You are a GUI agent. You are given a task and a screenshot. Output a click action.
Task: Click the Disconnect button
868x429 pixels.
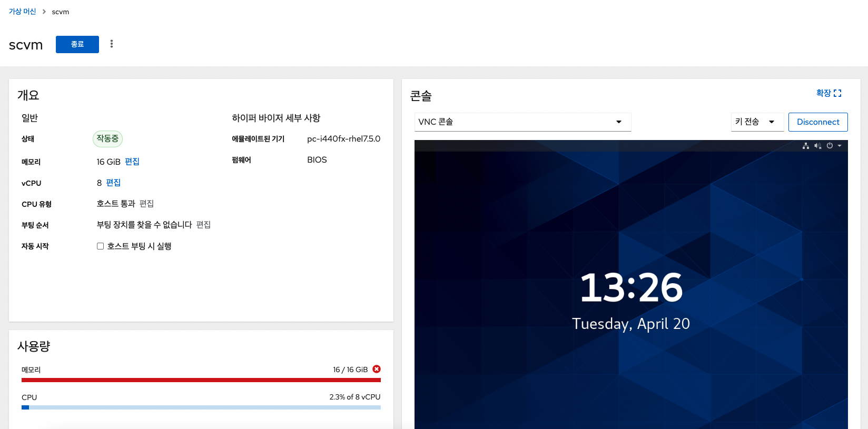[x=818, y=122]
